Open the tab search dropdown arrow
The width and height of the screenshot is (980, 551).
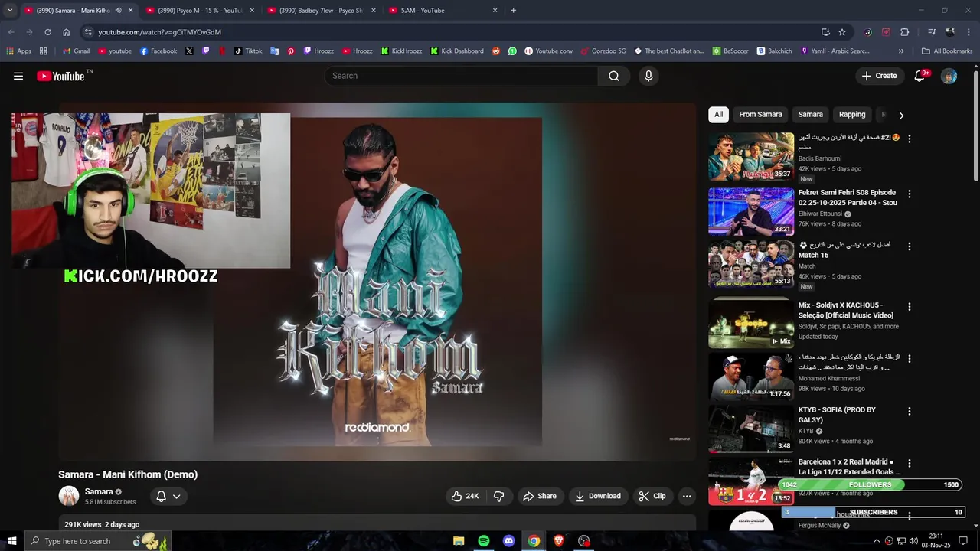[x=10, y=11]
